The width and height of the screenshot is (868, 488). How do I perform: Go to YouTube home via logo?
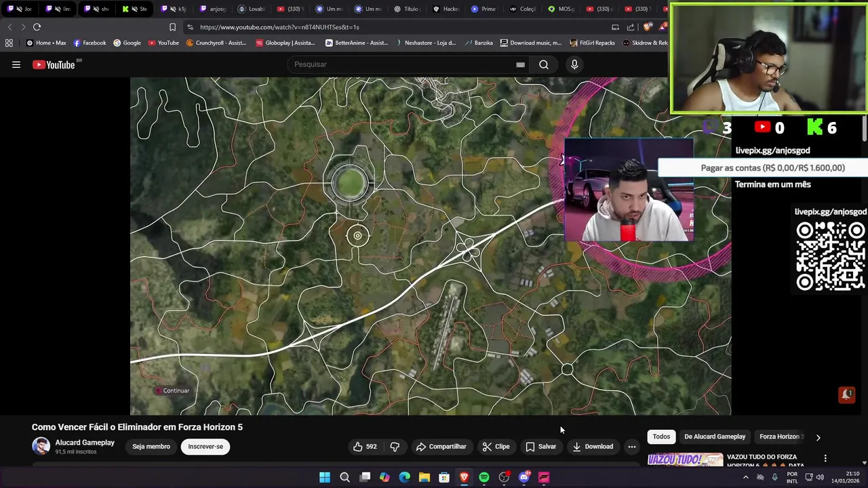point(54,64)
